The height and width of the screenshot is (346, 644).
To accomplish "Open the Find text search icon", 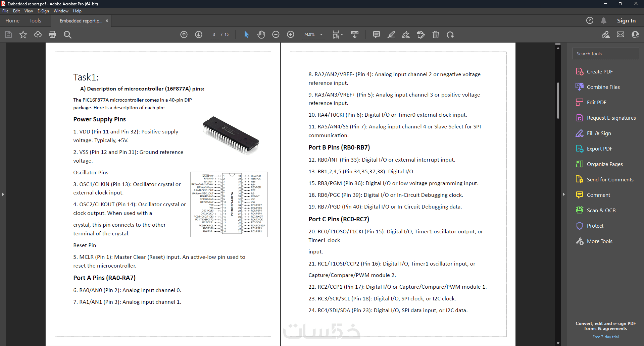I will [67, 35].
